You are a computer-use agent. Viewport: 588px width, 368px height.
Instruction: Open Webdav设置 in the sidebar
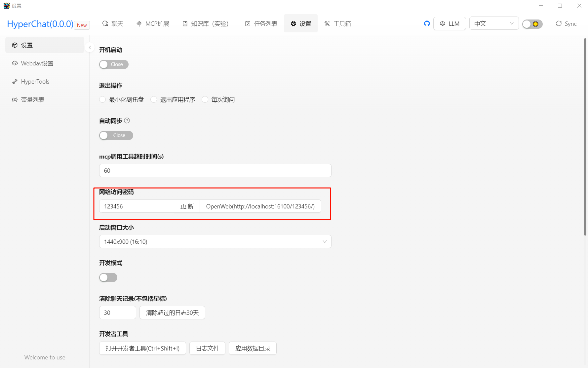(45, 63)
